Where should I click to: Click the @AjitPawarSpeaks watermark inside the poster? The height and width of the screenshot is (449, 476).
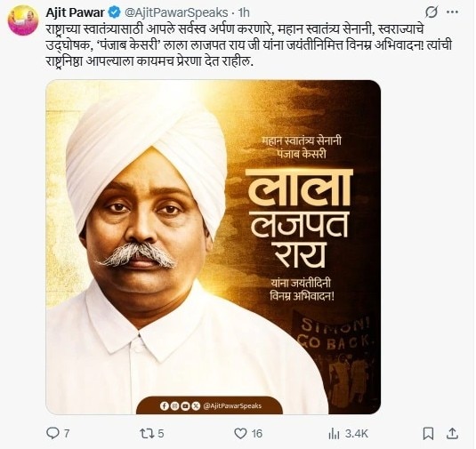coord(232,406)
